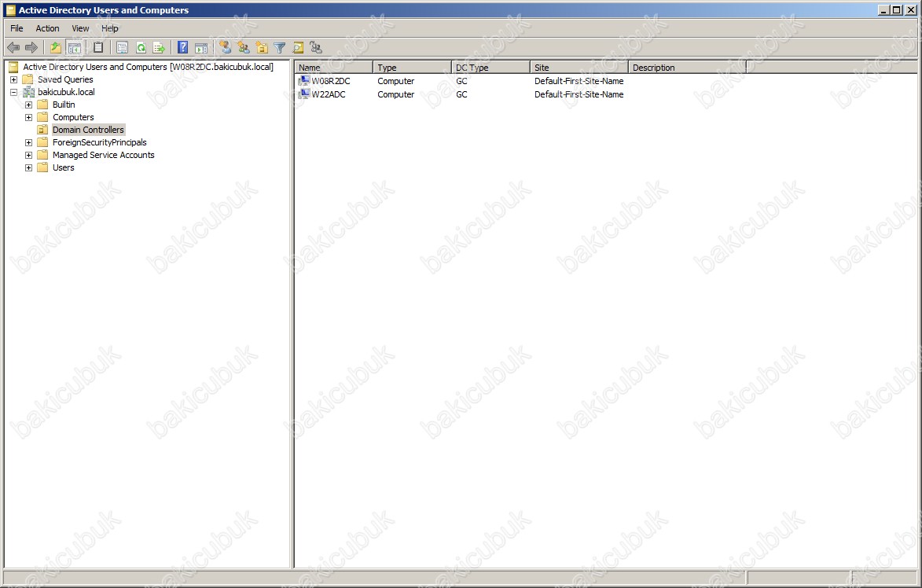The image size is (922, 588).
Task: Click the Forward arrow toolbar icon
Action: point(31,48)
